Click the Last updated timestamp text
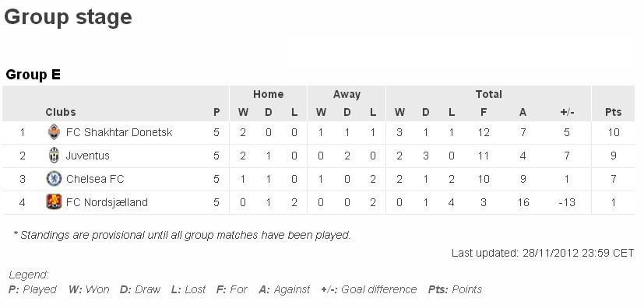Viewport: 644px width, 308px height. [x=543, y=253]
